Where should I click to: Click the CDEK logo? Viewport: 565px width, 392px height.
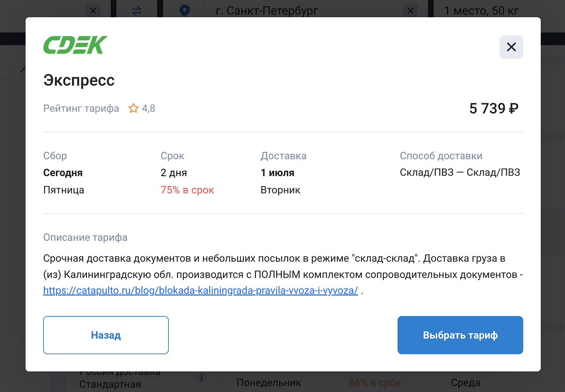(x=75, y=45)
